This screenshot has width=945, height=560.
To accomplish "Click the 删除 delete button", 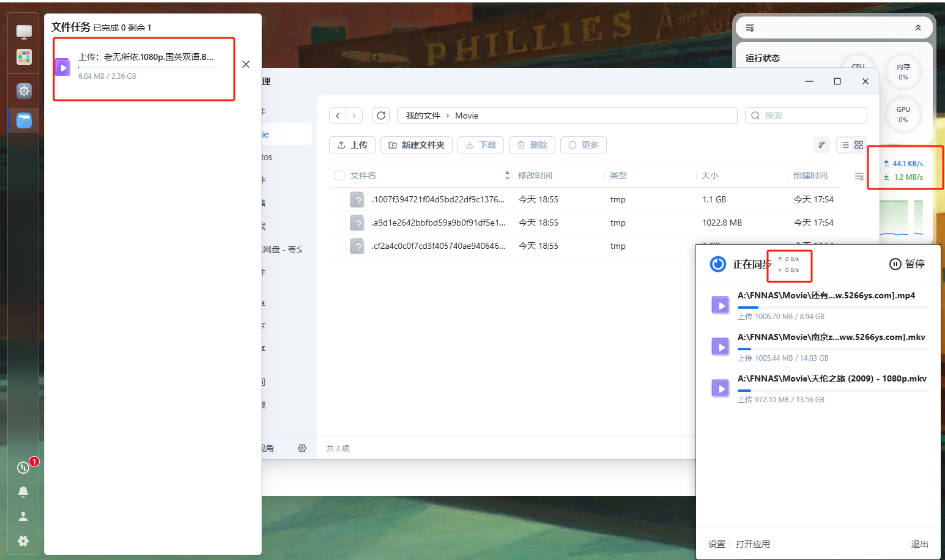I will click(532, 145).
